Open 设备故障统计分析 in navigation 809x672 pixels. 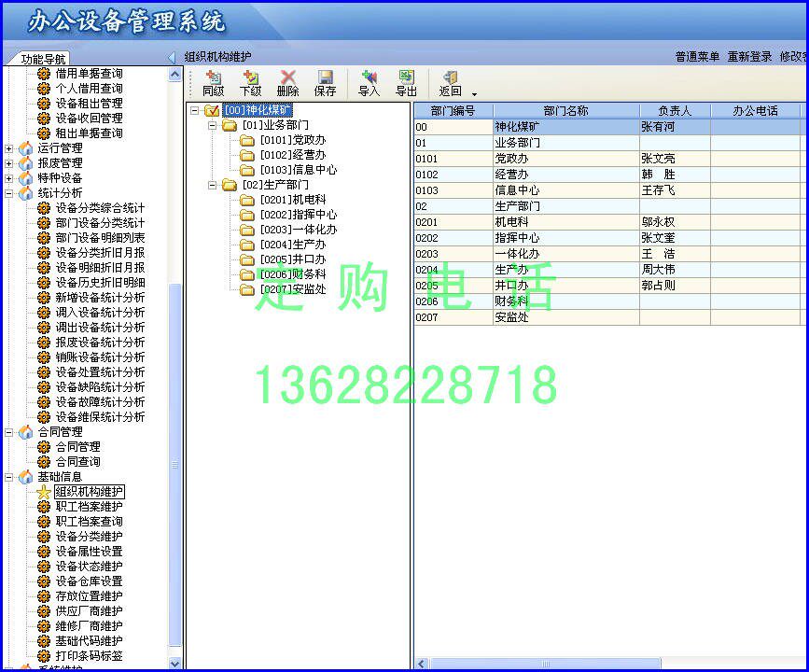point(100,402)
